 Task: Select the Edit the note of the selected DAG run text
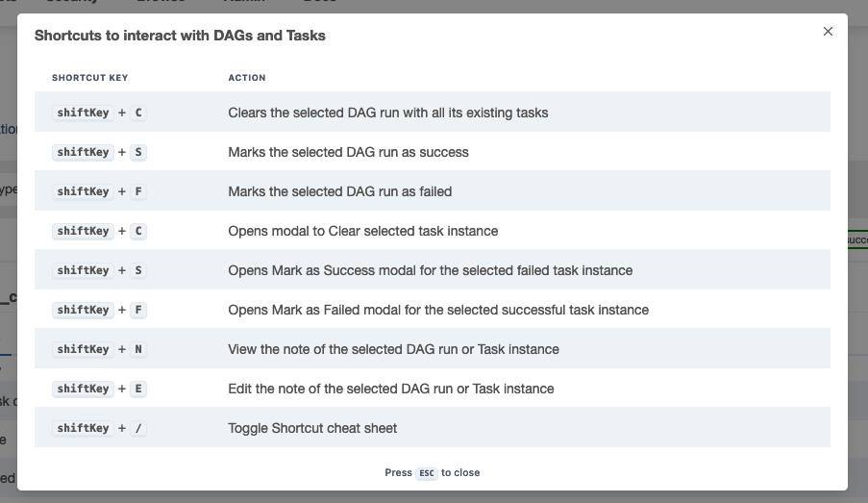coord(391,389)
